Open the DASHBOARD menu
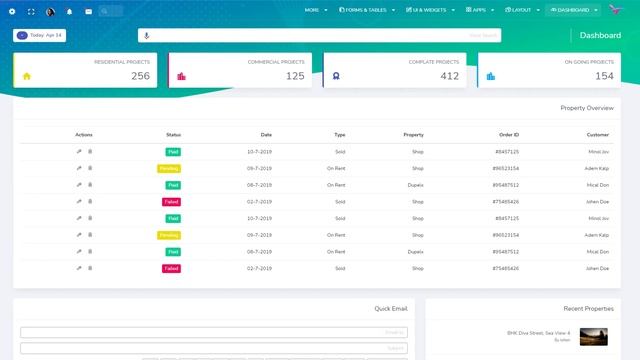The image size is (640, 360). [573, 10]
